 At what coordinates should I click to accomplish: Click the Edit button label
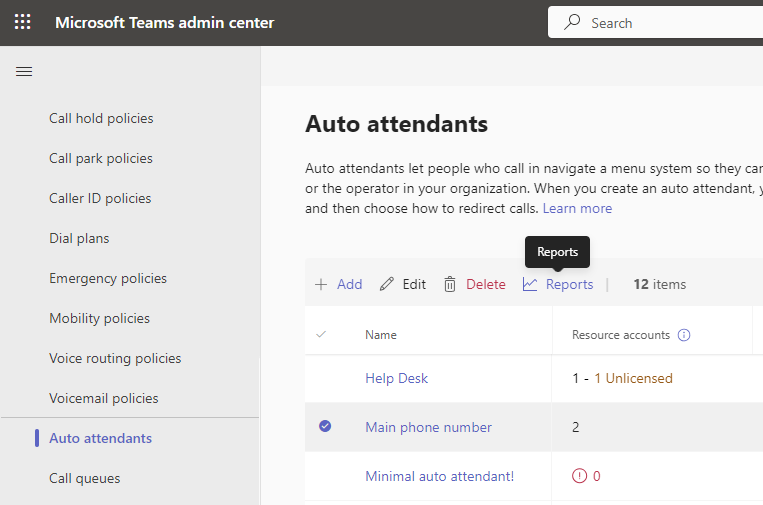[414, 284]
